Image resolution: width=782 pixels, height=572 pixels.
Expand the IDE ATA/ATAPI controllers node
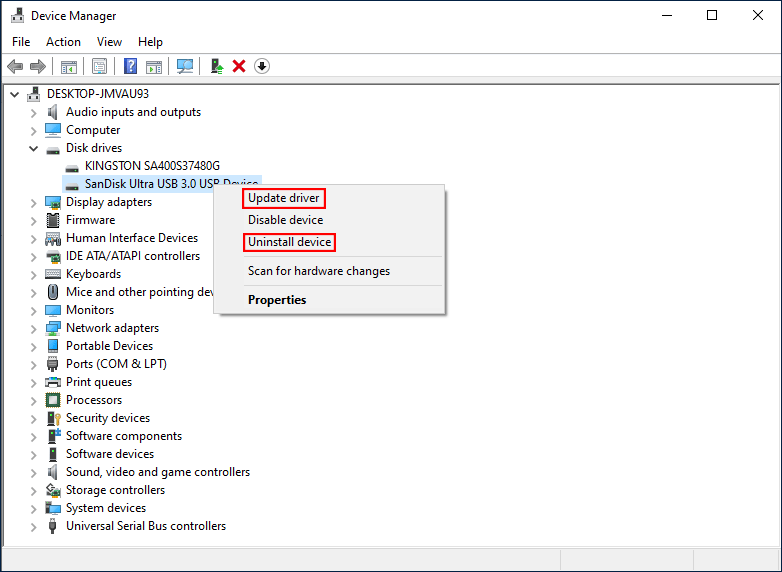click(x=33, y=257)
